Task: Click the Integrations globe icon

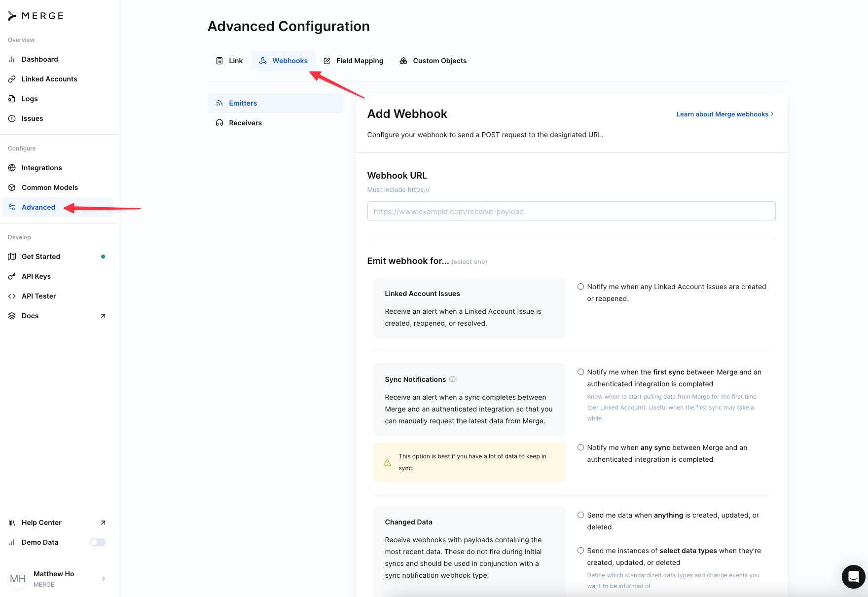Action: coord(12,168)
